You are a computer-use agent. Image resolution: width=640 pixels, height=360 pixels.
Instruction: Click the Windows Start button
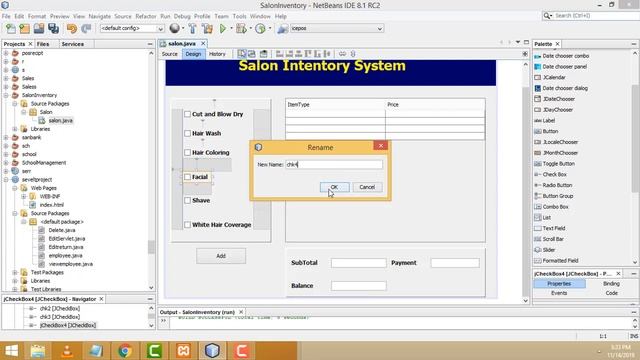tap(11, 351)
